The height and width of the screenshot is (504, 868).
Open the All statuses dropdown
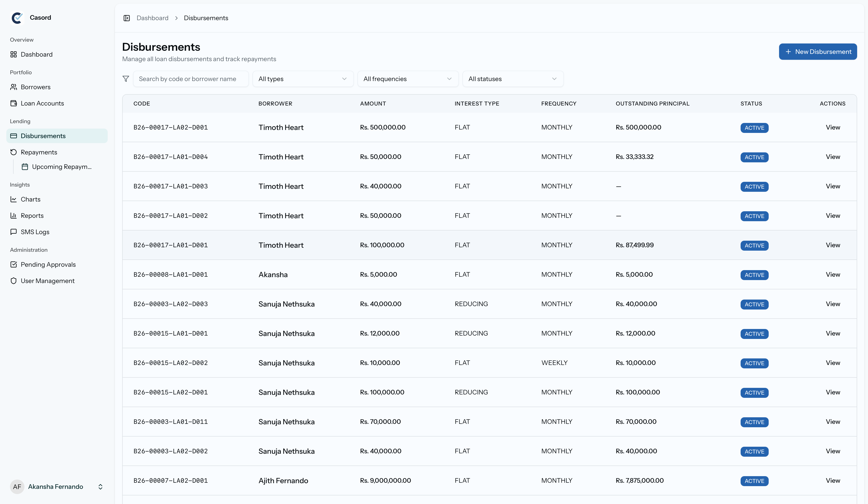513,79
